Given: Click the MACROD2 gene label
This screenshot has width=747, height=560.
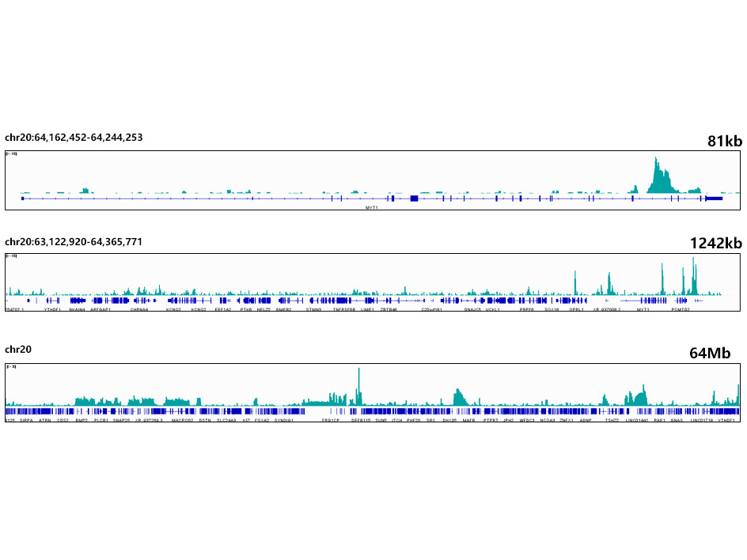Looking at the screenshot, I should tap(183, 421).
